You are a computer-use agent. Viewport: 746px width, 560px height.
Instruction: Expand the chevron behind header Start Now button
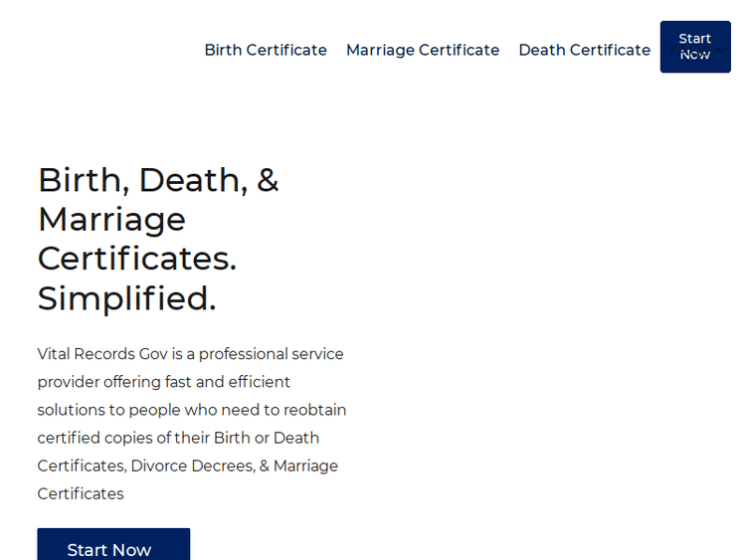(723, 51)
